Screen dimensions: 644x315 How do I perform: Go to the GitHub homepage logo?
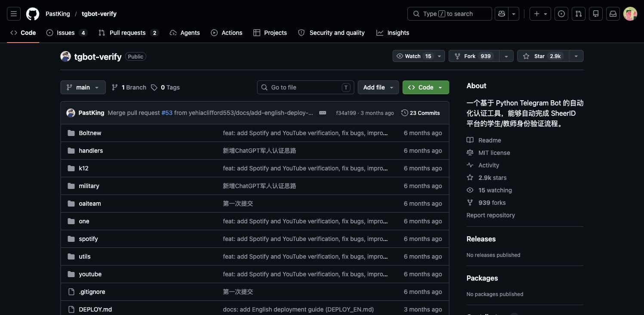tap(33, 14)
